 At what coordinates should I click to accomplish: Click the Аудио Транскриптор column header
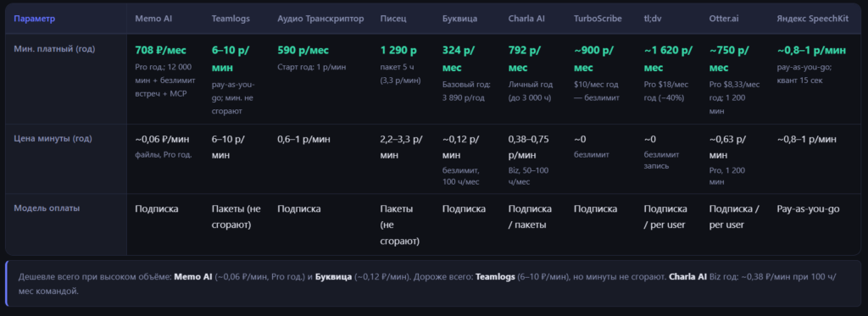click(320, 19)
